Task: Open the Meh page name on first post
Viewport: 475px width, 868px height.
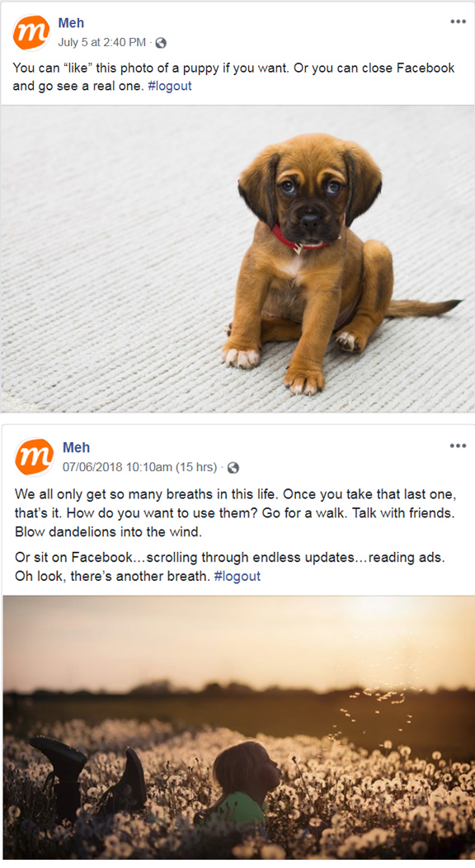Action: (x=72, y=23)
